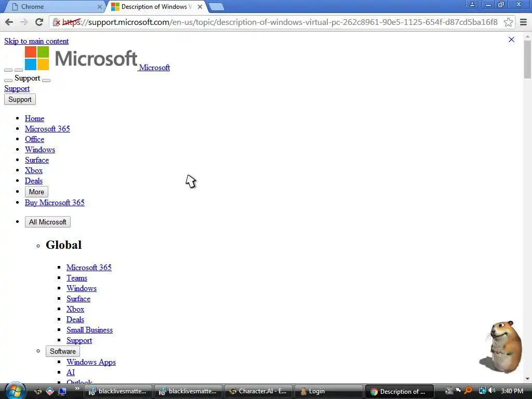Open Microsoft 365 under the Global heading
This screenshot has height=399, width=532.
89,268
